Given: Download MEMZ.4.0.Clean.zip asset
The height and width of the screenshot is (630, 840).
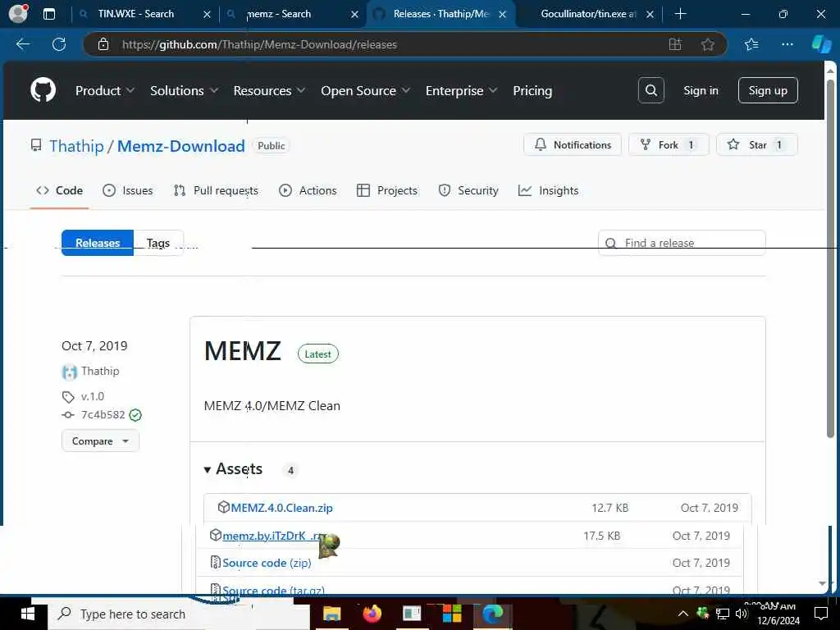Looking at the screenshot, I should tap(282, 508).
